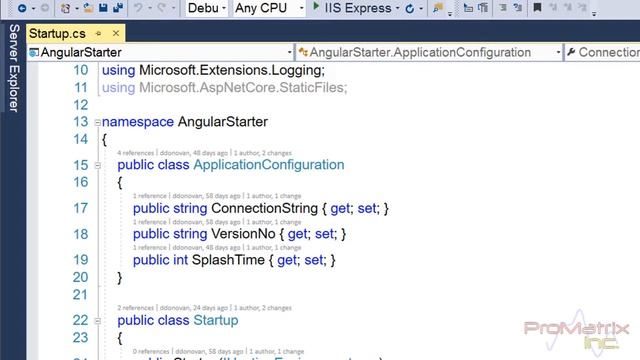640x360 pixels.
Task: Click the Save floppy disk icon
Action: tap(103, 7)
